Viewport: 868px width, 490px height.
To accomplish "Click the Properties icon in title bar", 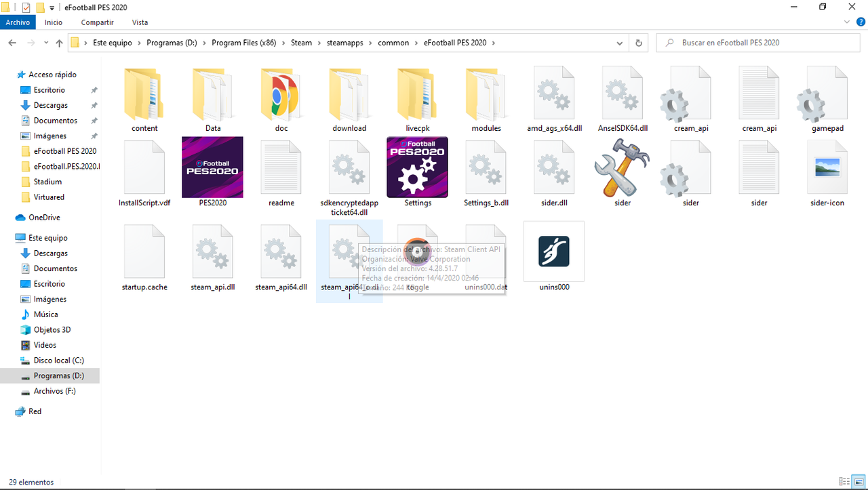I will 26,7.
